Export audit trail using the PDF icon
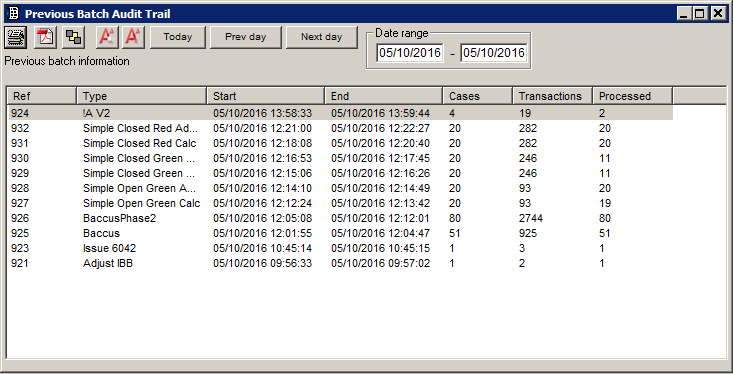 click(x=45, y=37)
